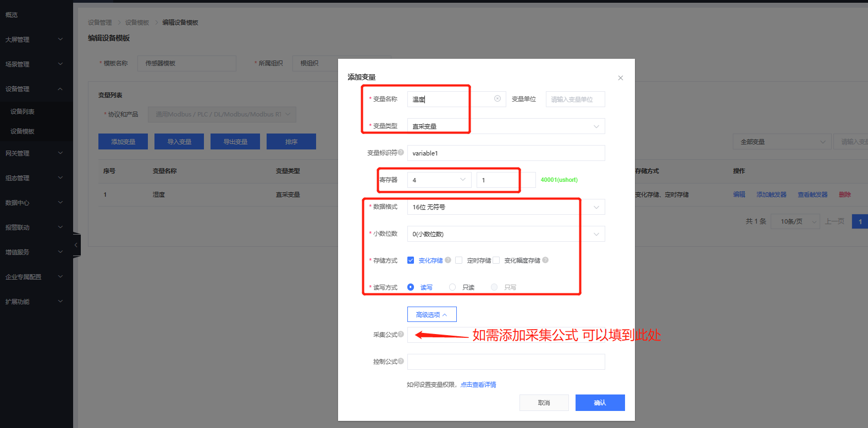
Task: Click the help icon next to 变化幅度存储
Action: tap(545, 260)
